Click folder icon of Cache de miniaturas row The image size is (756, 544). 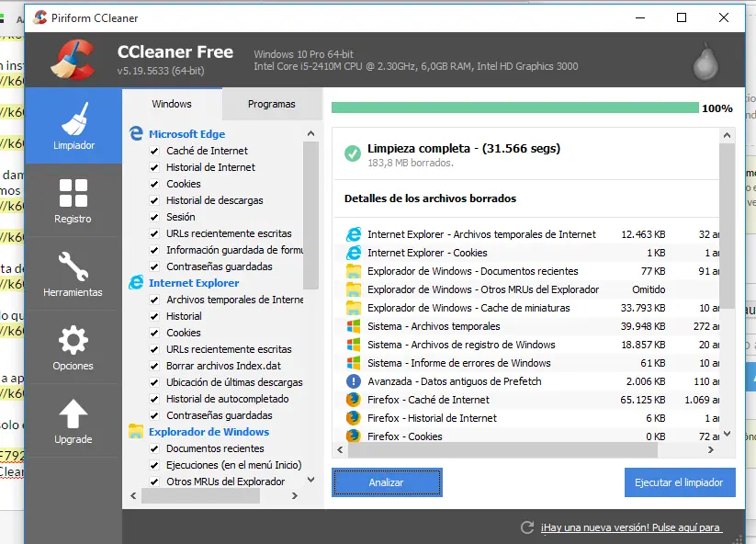tap(354, 308)
